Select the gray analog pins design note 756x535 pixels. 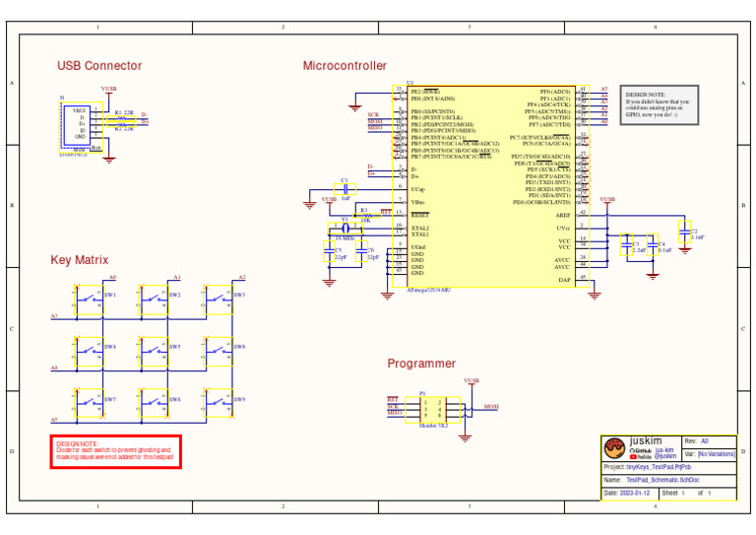[x=660, y=105]
